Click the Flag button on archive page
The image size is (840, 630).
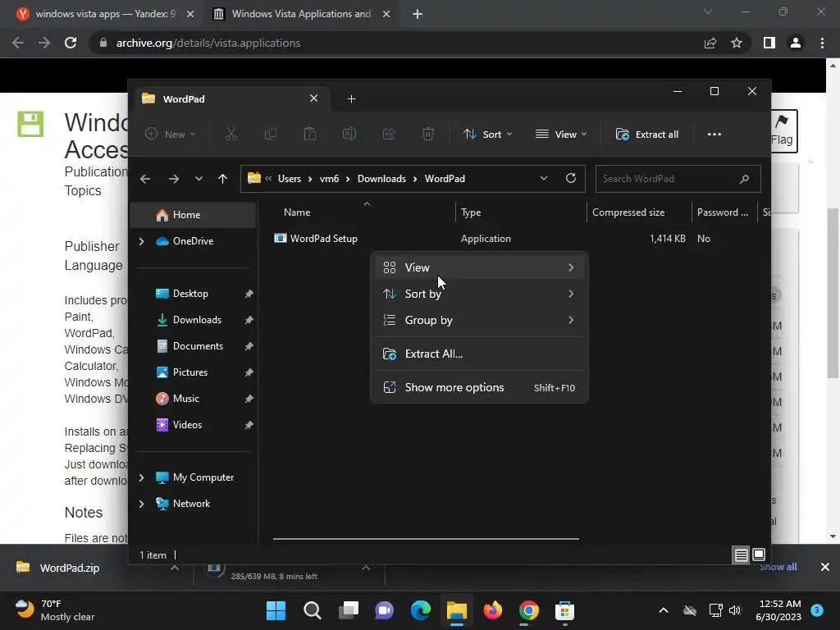pyautogui.click(x=782, y=131)
